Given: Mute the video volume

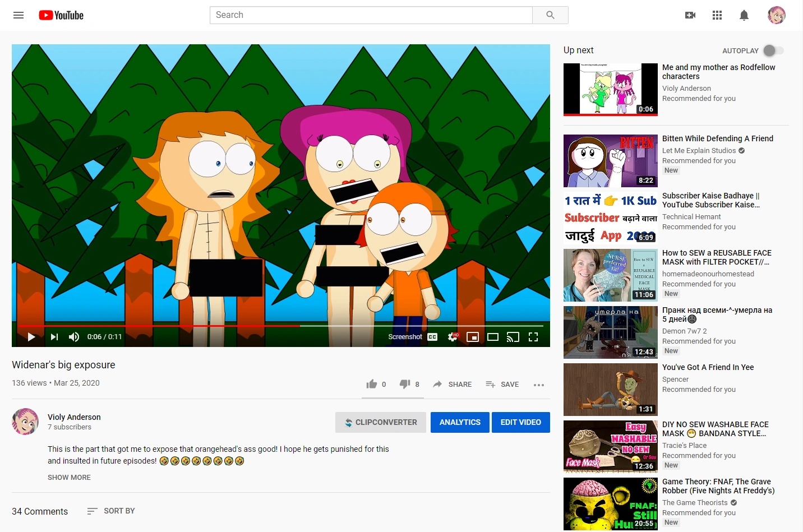Looking at the screenshot, I should (74, 337).
